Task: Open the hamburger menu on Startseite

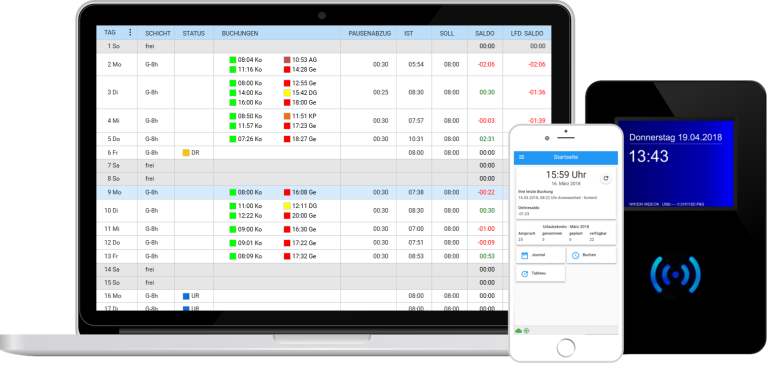Action: (522, 157)
